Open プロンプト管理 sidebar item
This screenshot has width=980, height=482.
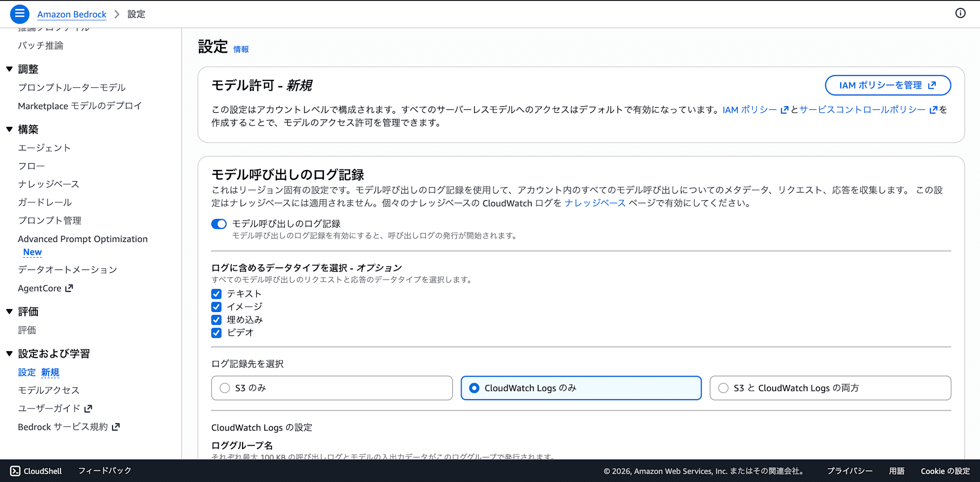(50, 220)
